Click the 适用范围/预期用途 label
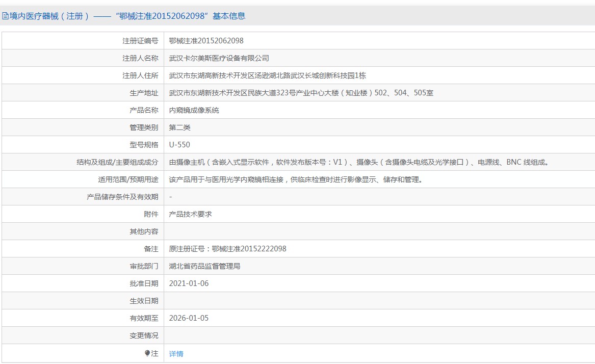595x364 pixels. (x=128, y=179)
